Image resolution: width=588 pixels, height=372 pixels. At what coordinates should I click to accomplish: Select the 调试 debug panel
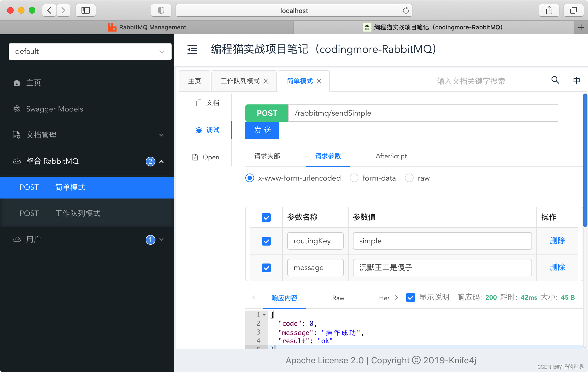pos(207,130)
